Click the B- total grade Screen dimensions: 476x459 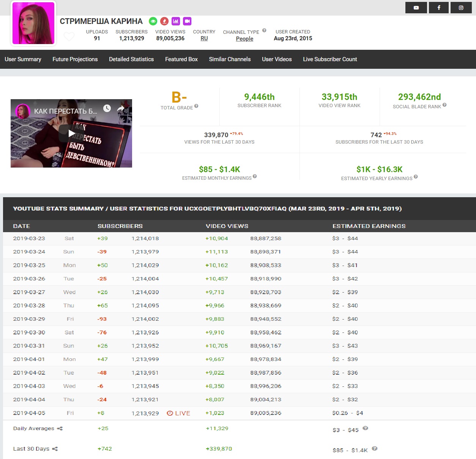179,97
